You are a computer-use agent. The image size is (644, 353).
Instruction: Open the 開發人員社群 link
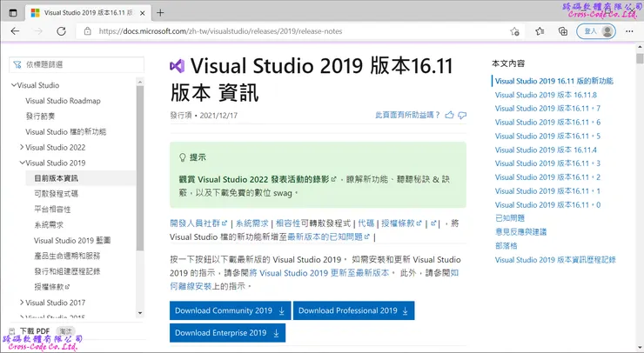coord(198,223)
